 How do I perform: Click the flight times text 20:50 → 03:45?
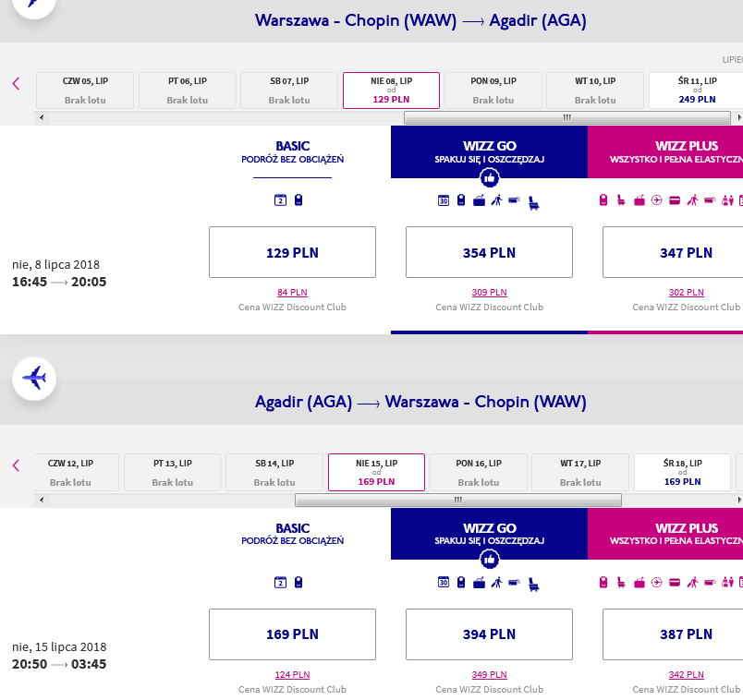click(59, 664)
